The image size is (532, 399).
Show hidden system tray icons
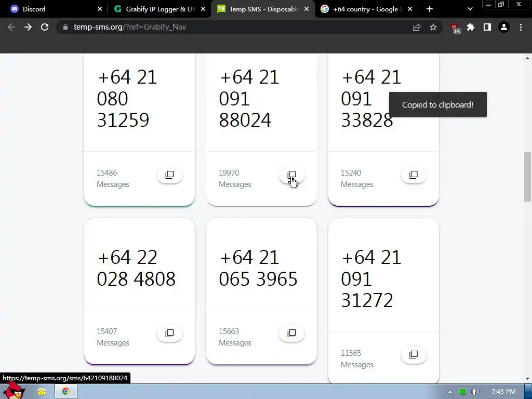click(450, 392)
